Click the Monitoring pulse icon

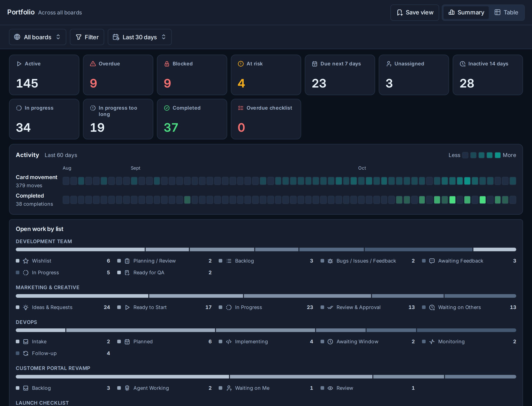pos(432,342)
